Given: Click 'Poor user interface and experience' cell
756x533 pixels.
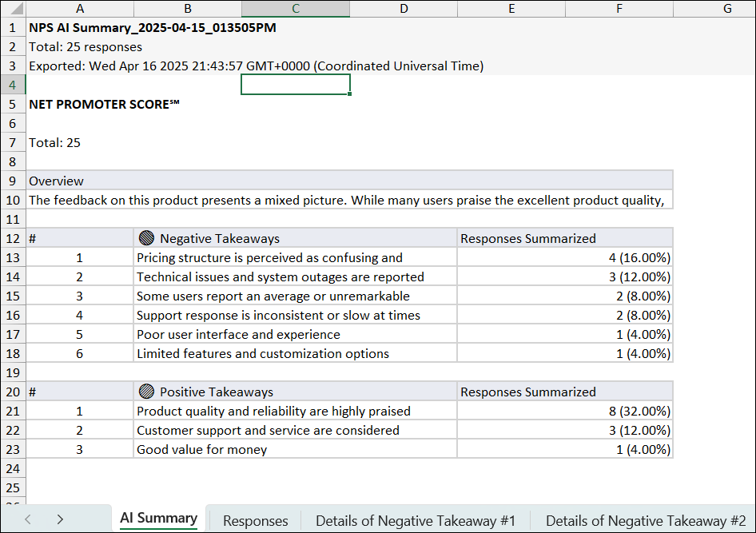Looking at the screenshot, I should pos(296,334).
